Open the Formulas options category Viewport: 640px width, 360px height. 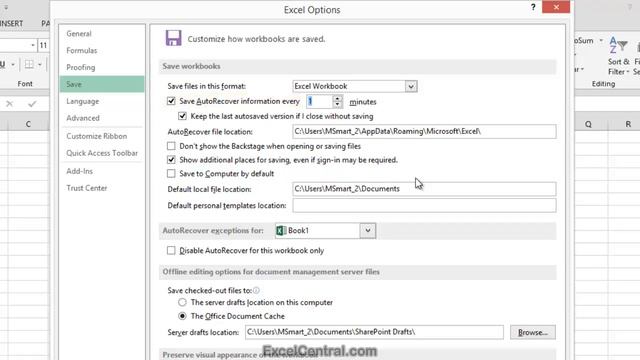click(82, 50)
